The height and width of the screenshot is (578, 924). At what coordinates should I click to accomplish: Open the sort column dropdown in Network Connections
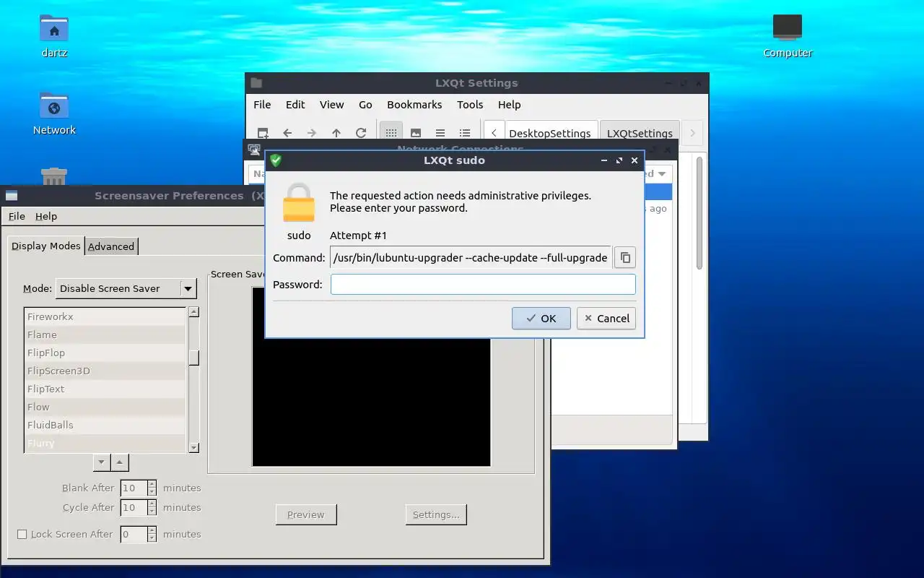tap(662, 174)
